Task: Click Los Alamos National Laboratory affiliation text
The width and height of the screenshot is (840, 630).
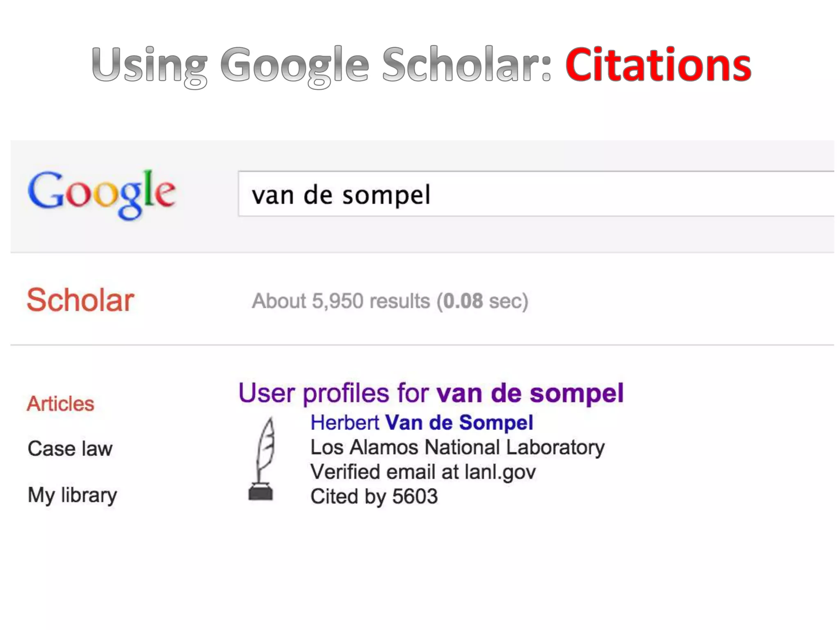Action: coord(457,447)
